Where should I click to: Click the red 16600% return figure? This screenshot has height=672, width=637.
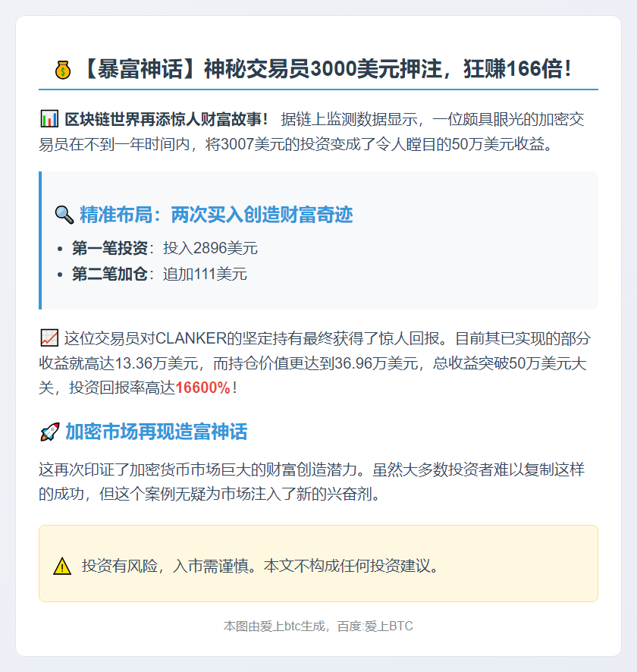click(203, 388)
